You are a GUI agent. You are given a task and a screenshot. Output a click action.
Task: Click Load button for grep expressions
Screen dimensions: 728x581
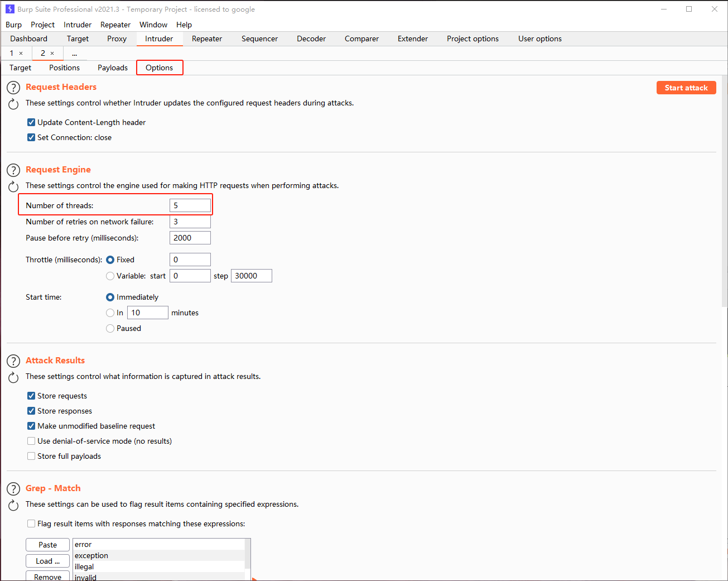point(47,561)
